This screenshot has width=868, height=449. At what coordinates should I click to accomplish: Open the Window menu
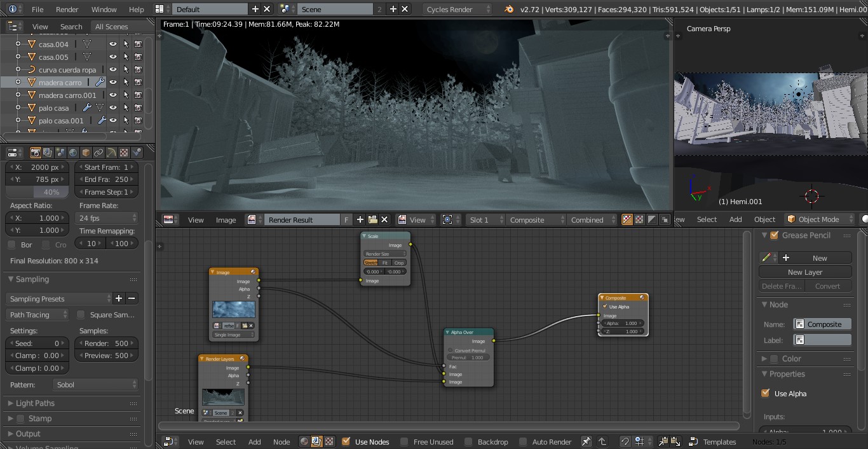coord(104,9)
